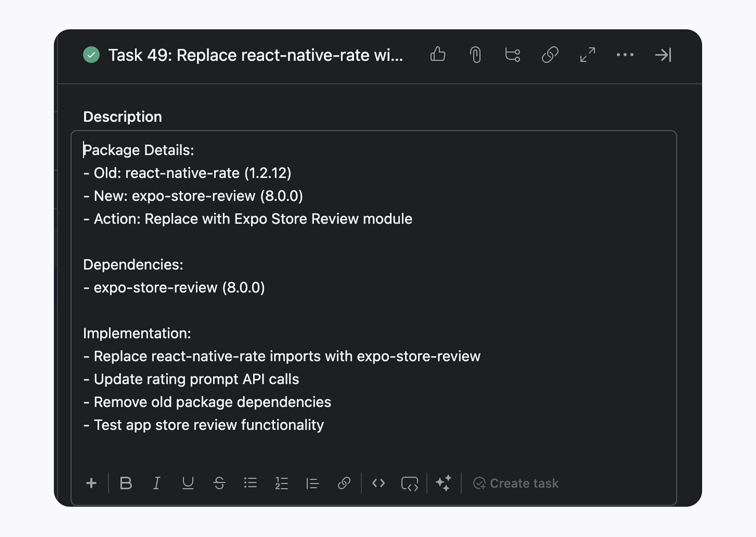Click the plus insert icon in toolbar
Image resolution: width=756 pixels, height=537 pixels.
91,483
